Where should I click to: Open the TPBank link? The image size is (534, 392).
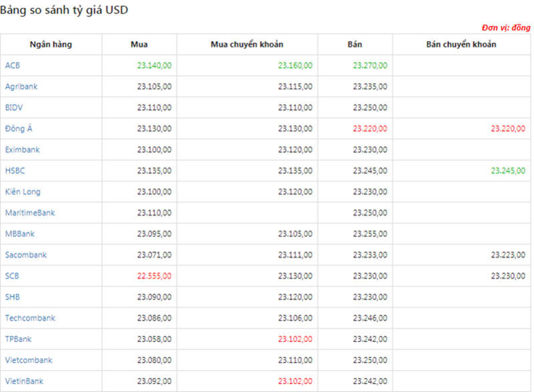18,339
